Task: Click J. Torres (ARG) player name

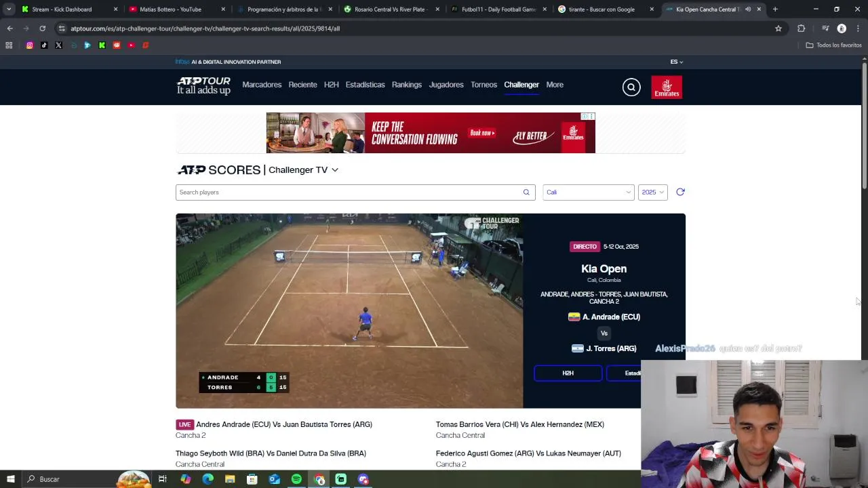Action: coord(611,348)
